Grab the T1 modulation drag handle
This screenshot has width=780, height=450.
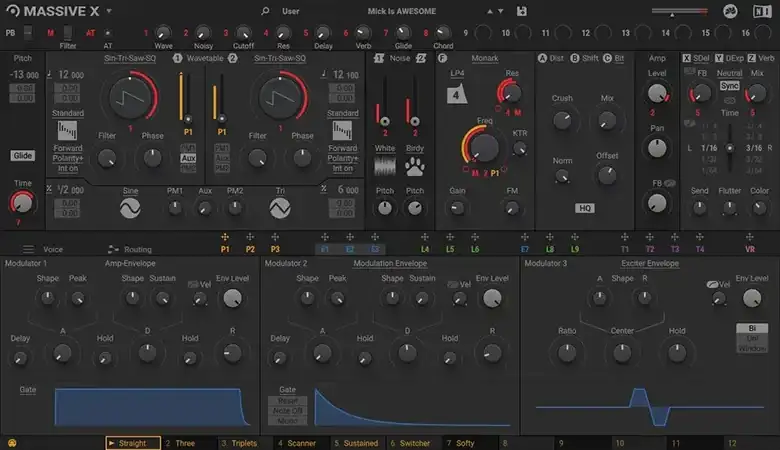pos(625,237)
